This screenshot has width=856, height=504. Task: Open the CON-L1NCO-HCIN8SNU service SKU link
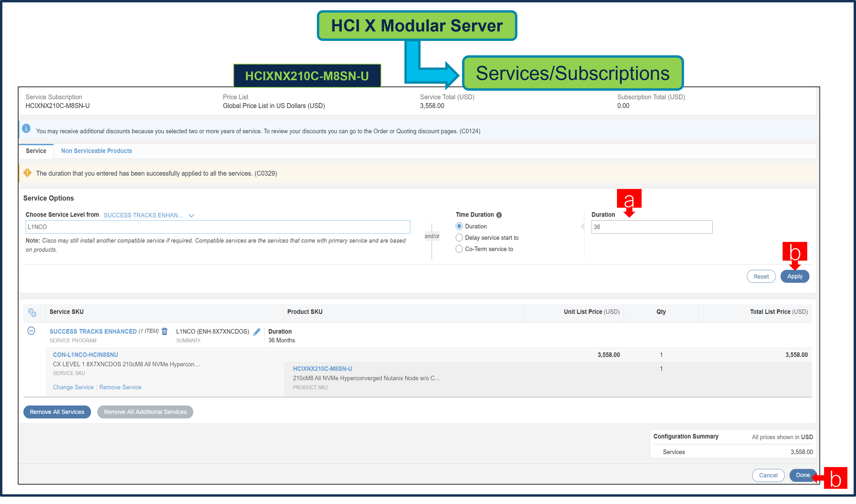85,355
